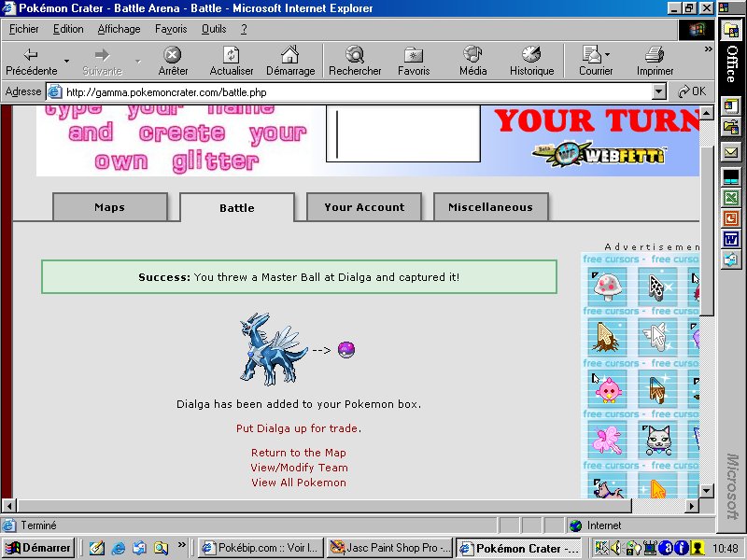Click the Arrêter stop icon
Image resolution: width=747 pixels, height=560 pixels.
pos(173,55)
